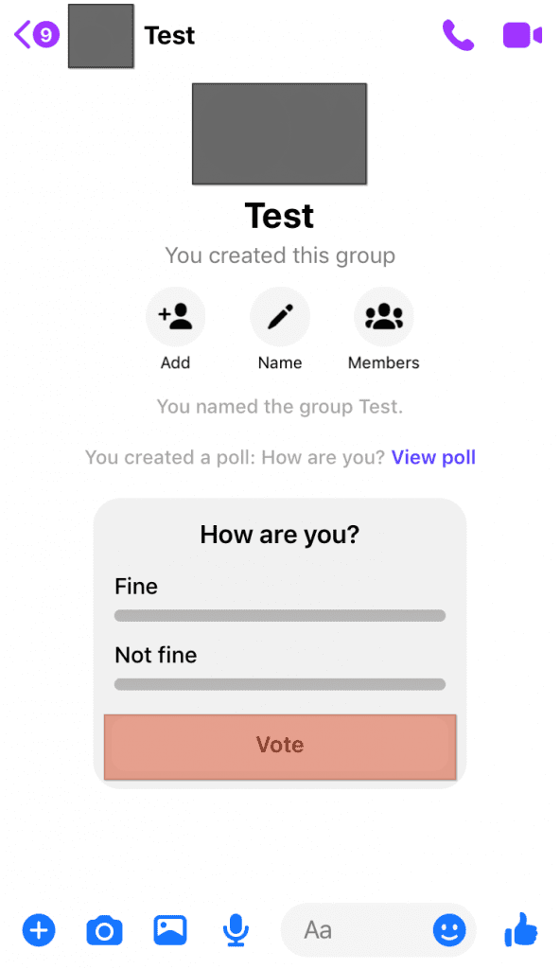Open the plus menu for more actions
560x969 pixels.
point(39,930)
